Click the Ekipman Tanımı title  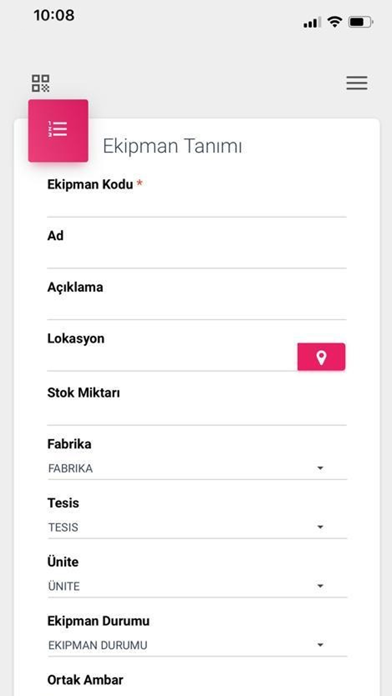tap(172, 146)
